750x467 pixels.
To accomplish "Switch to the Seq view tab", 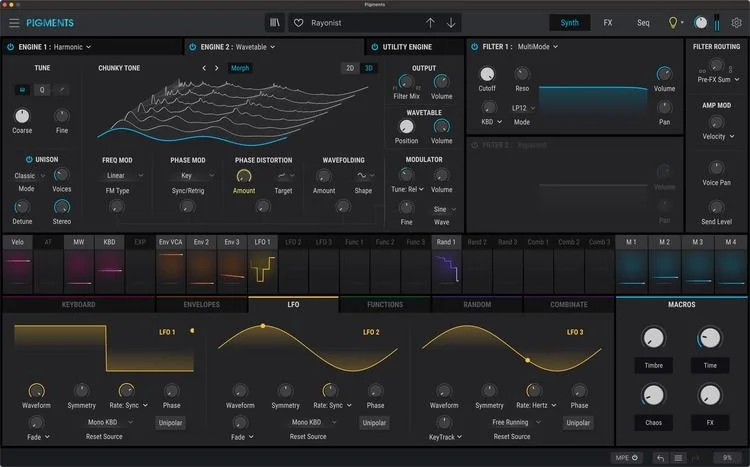I will coord(643,22).
